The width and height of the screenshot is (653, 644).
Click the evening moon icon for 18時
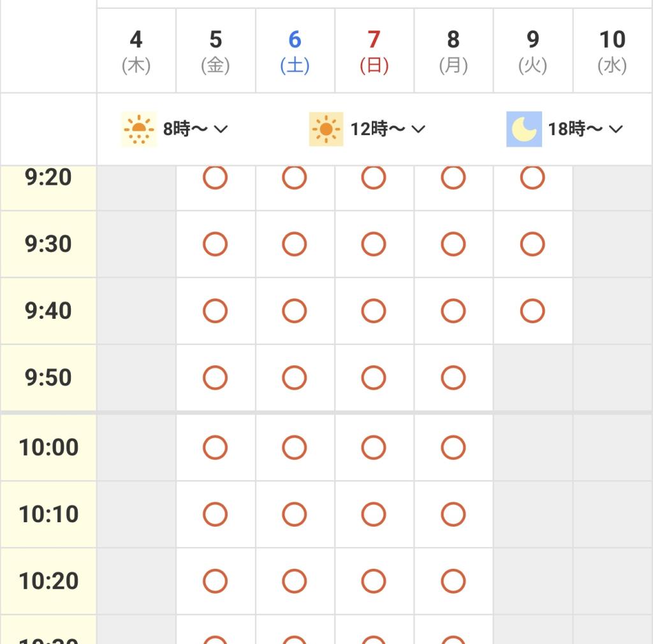tap(524, 129)
